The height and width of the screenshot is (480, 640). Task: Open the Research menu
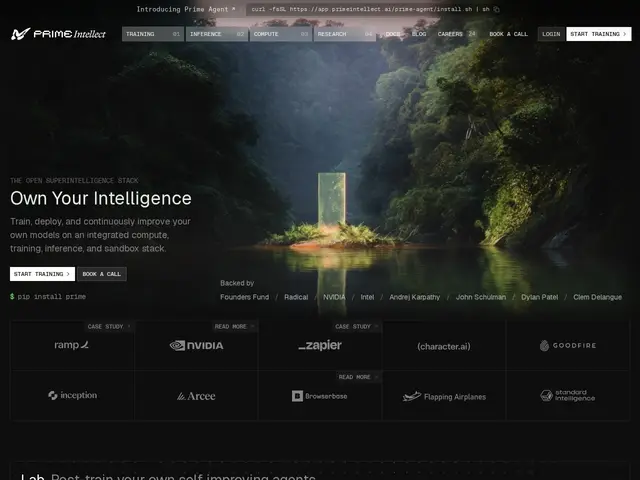[345, 34]
